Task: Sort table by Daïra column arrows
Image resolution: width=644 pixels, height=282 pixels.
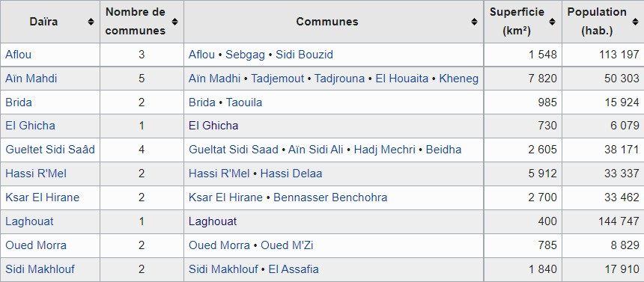Action: point(91,22)
